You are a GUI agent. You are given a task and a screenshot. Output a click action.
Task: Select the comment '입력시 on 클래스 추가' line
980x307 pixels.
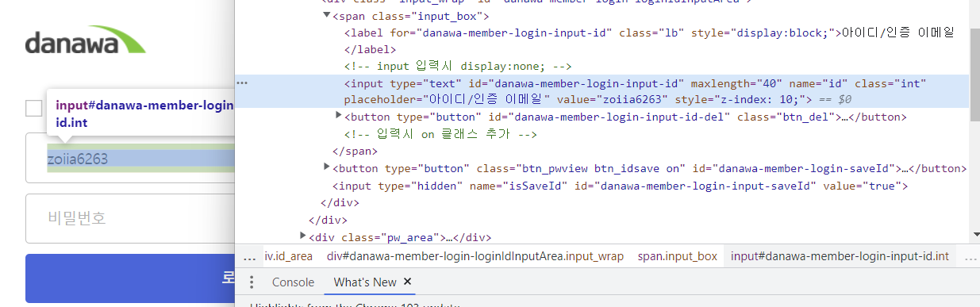pos(440,134)
